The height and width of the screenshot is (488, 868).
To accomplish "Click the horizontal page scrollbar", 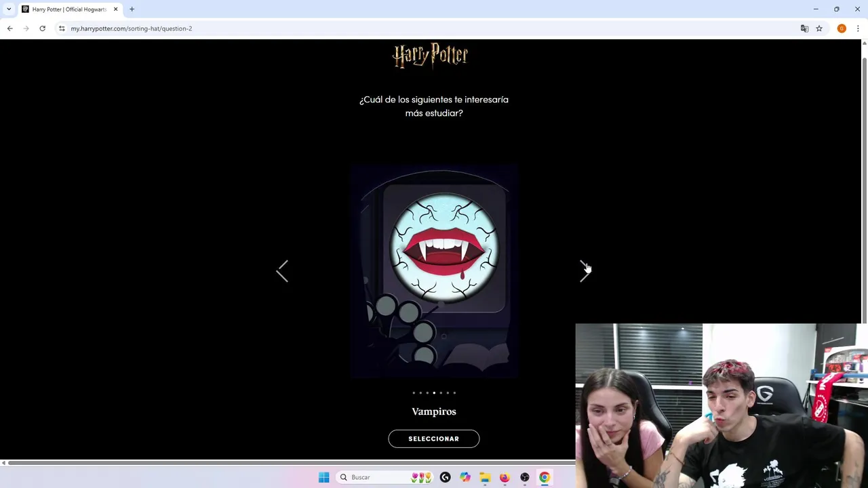I will [x=292, y=463].
